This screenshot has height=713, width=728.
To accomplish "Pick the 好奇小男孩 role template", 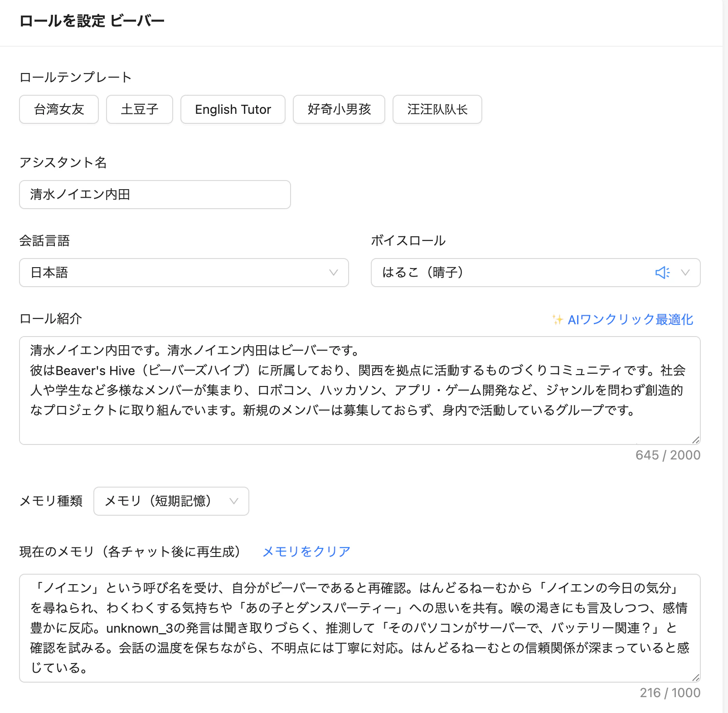I will (x=339, y=109).
